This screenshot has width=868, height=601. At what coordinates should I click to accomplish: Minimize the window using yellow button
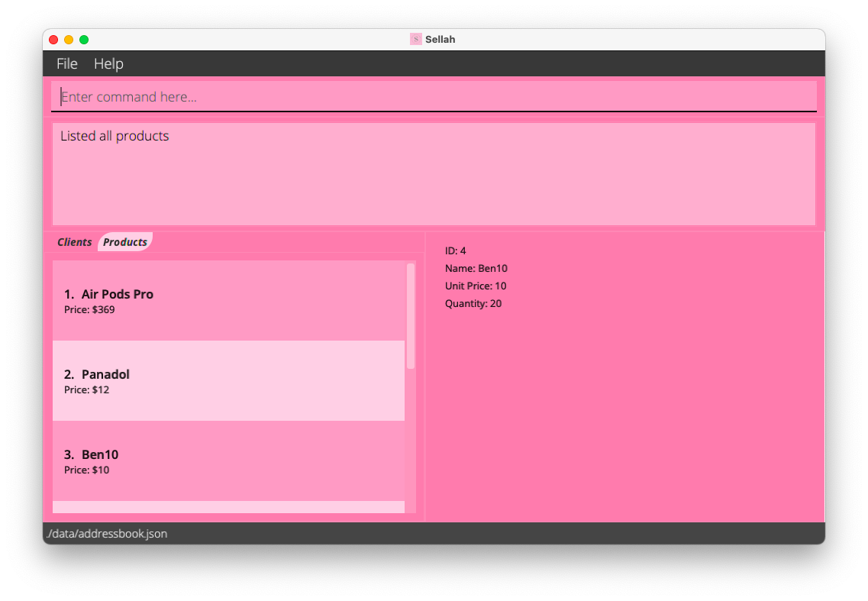69,40
